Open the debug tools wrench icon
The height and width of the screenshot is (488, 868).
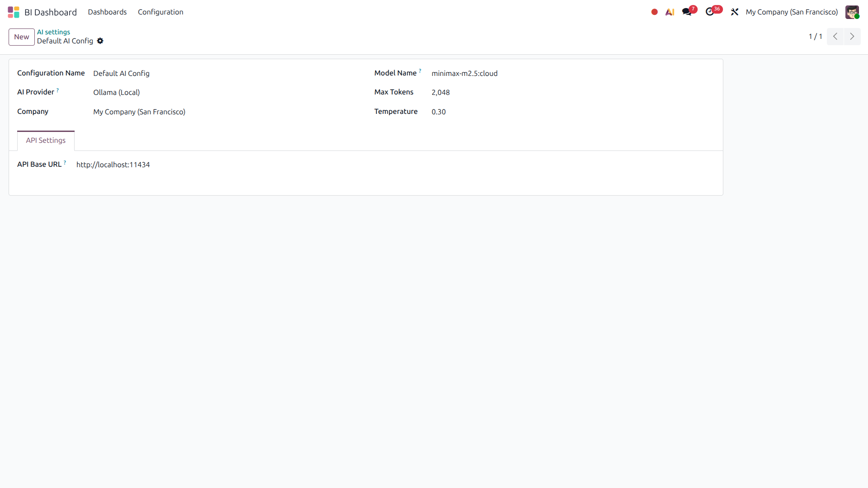(735, 12)
